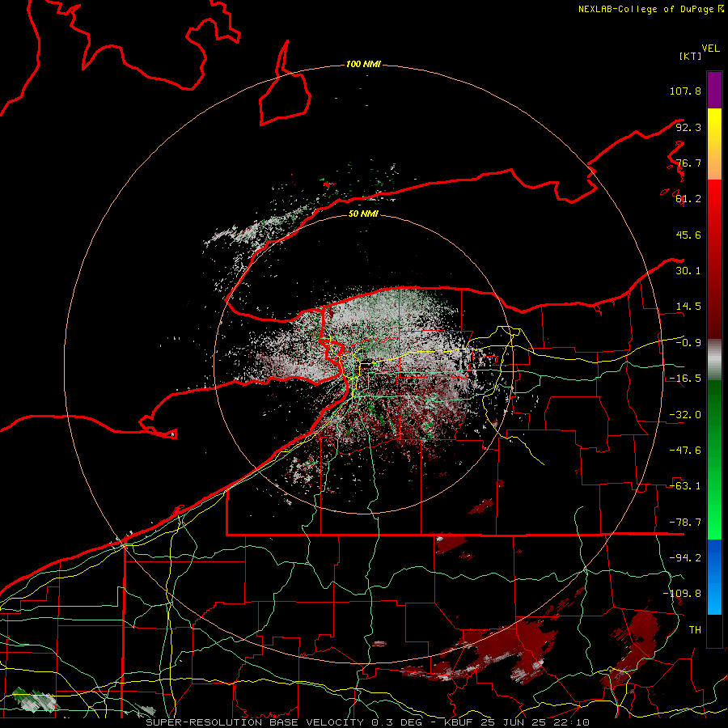Screen dimensions: 728x728
Task: Select the -16.5 velocity scale value
Action: point(685,379)
